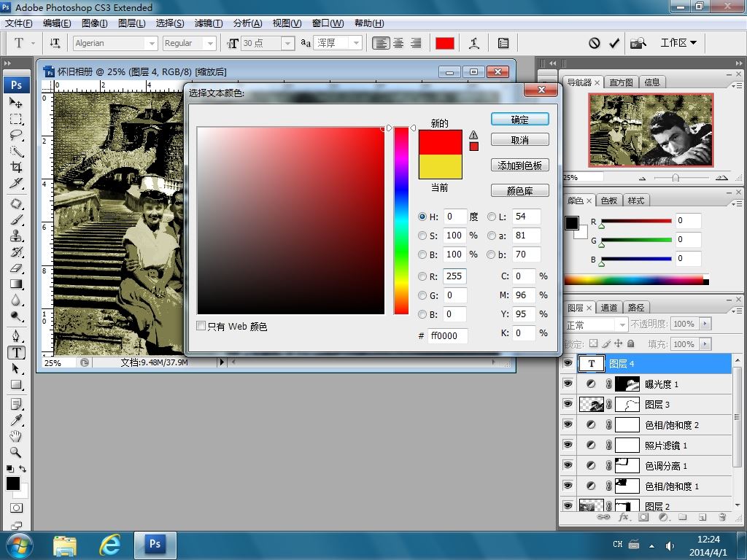Select the Crop tool in the toolbox
Viewport: 747px width, 560px height.
[x=16, y=168]
